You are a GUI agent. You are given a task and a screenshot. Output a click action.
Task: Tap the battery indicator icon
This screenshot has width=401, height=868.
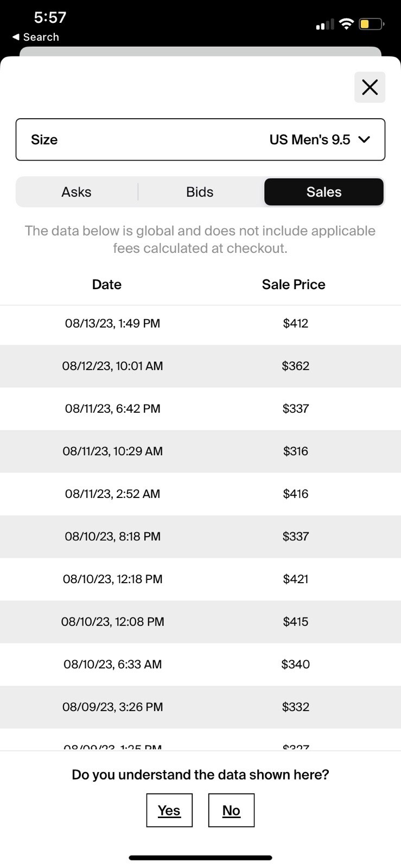tap(372, 24)
